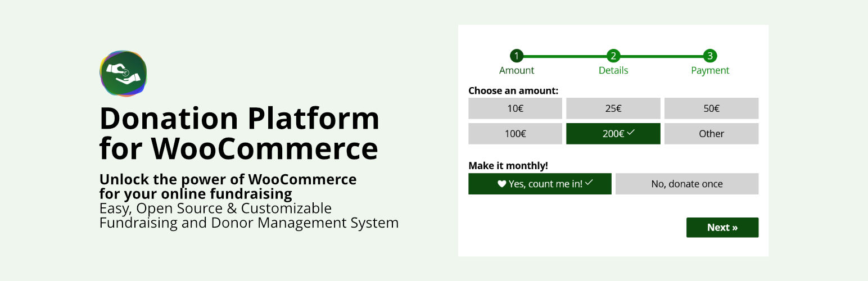Click step 3 circle in progress bar
Screen dimensions: 868x281
710,56
